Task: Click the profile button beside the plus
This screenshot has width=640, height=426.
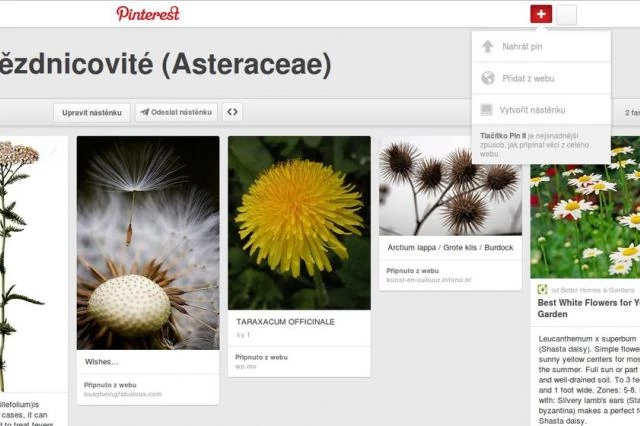Action: (x=567, y=15)
